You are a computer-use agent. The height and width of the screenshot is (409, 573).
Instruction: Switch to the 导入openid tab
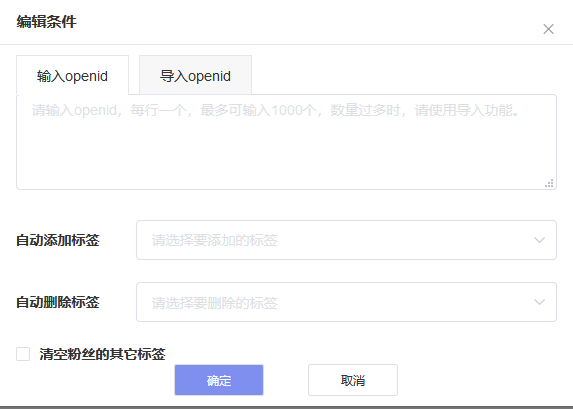coord(196,75)
